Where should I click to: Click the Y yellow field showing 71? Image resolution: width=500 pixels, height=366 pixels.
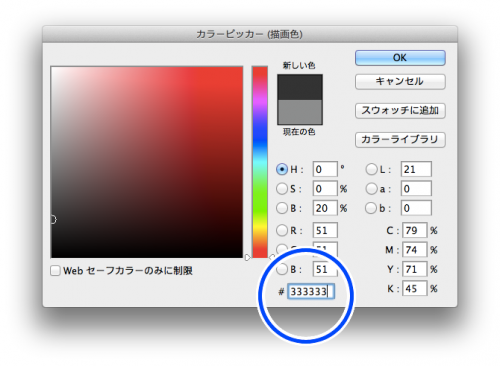[415, 269]
